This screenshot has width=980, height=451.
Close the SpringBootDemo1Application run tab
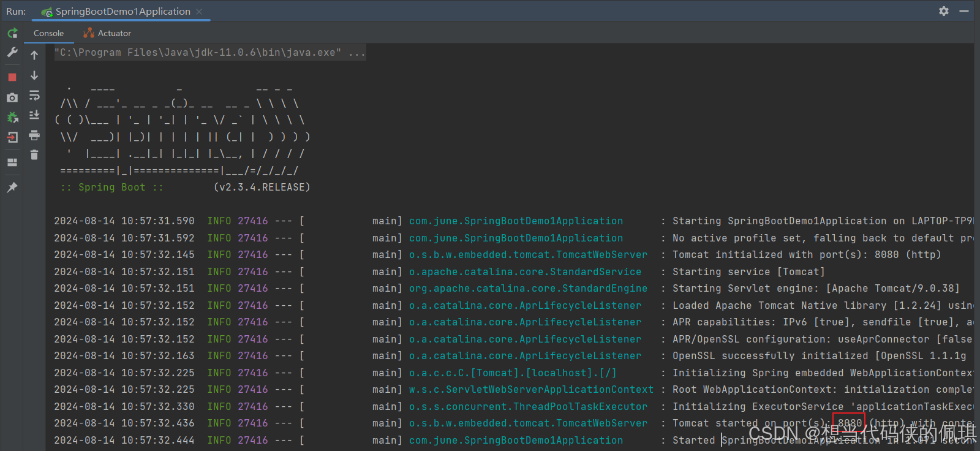pyautogui.click(x=199, y=12)
